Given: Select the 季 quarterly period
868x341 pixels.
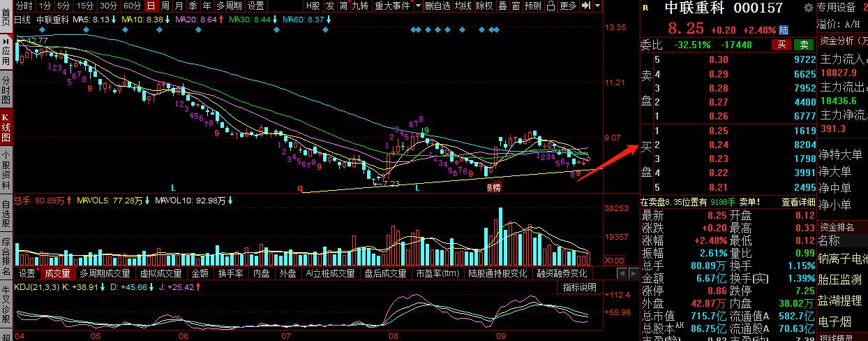Looking at the screenshot, I should point(193,6).
